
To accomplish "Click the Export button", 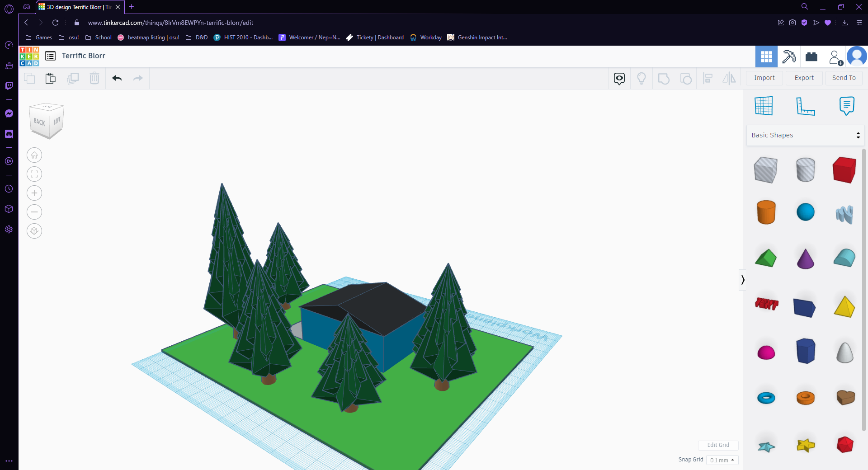I will point(804,78).
